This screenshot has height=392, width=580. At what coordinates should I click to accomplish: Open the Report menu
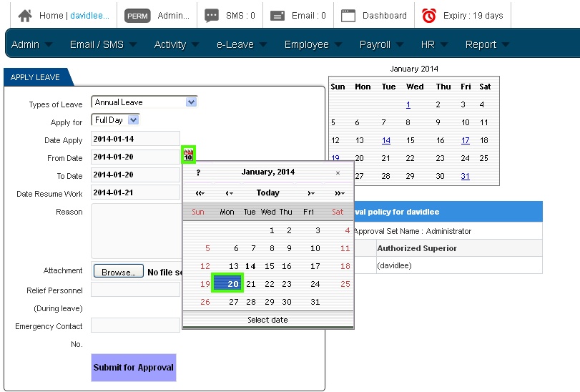[487, 44]
